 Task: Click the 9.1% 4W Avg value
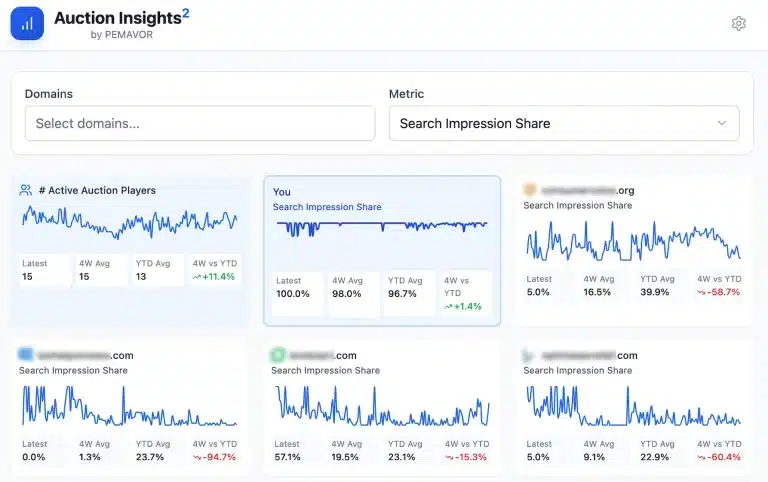(x=594, y=457)
